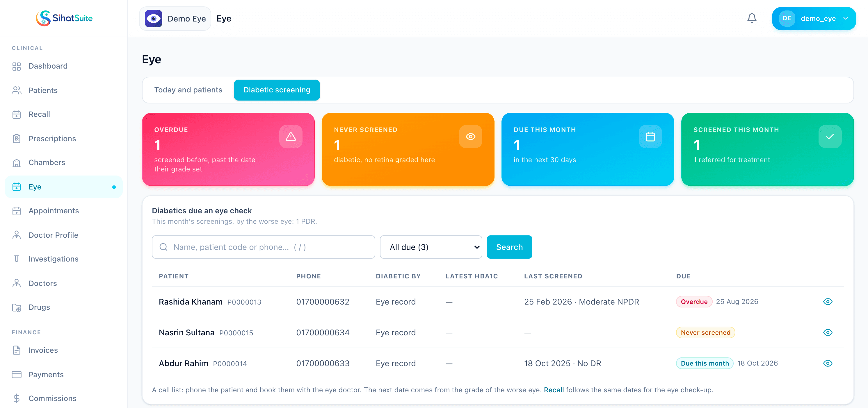Open Commissions in the sidebar
The image size is (868, 408).
(x=64, y=398)
